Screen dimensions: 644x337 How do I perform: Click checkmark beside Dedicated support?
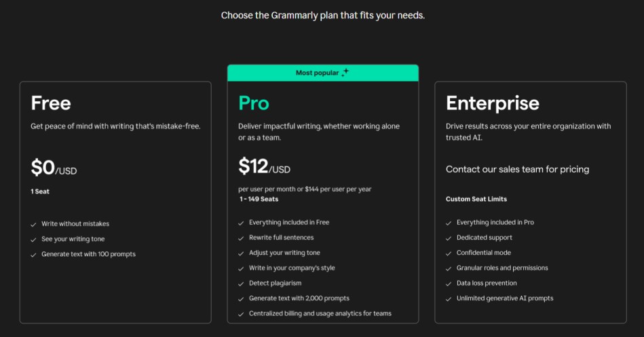(x=449, y=238)
